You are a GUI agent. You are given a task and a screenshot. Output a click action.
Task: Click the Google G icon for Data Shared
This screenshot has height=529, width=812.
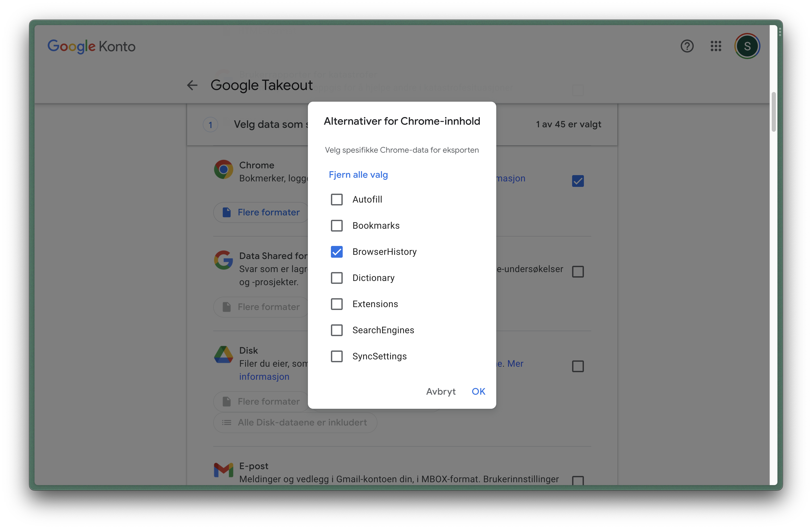(223, 260)
